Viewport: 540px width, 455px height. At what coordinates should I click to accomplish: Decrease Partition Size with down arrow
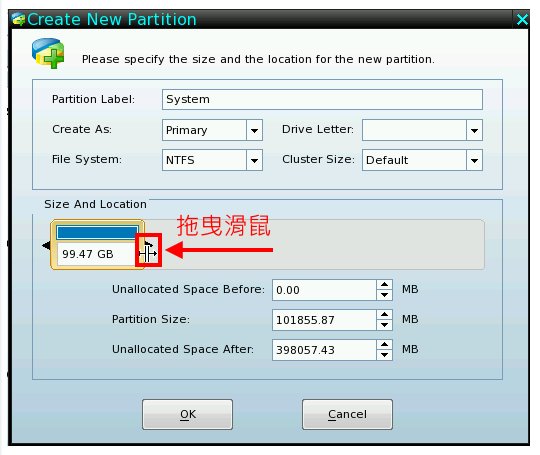click(x=384, y=325)
